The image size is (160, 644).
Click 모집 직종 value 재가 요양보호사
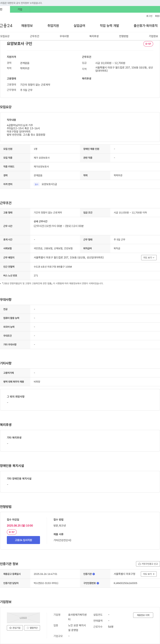click(x=41, y=158)
